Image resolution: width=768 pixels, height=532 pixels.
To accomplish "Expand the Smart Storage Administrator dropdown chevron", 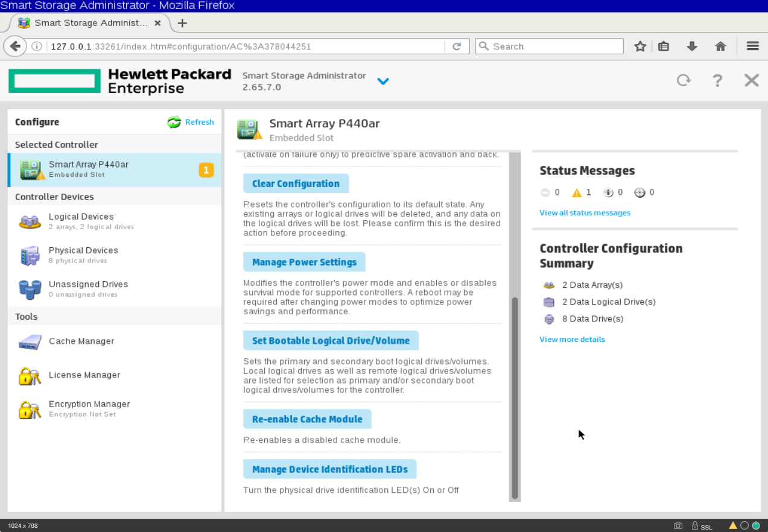I will pos(383,81).
